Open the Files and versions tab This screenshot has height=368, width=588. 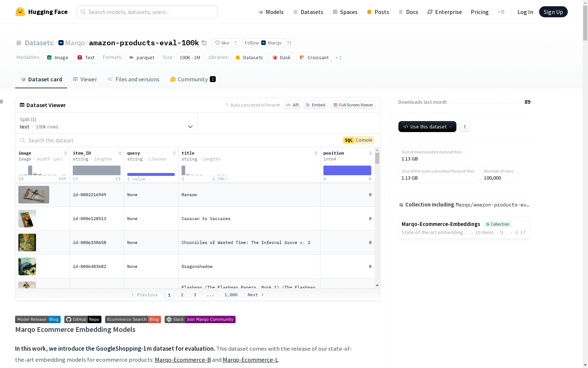tap(133, 79)
